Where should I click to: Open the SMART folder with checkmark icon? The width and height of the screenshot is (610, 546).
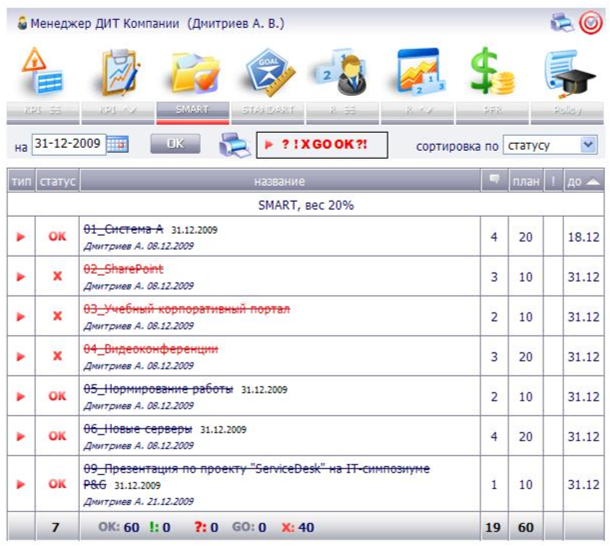pyautogui.click(x=194, y=73)
